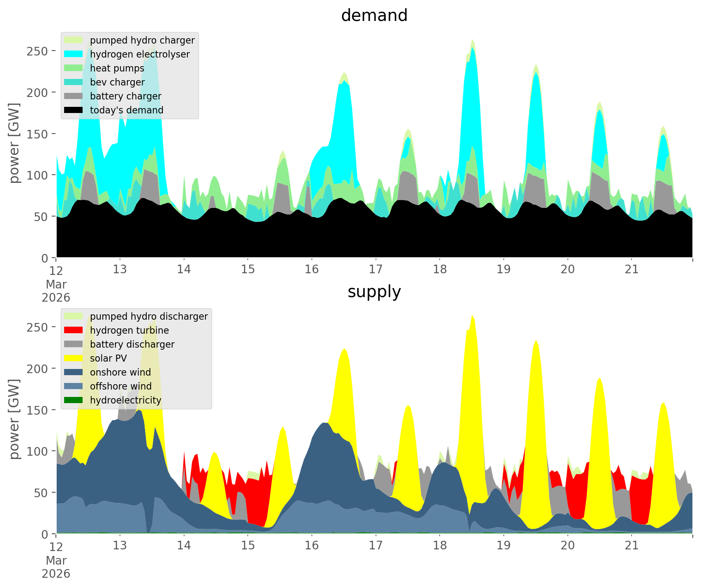Click the battery charger gray legend swatch
The width and height of the screenshot is (701, 588).
tap(74, 96)
